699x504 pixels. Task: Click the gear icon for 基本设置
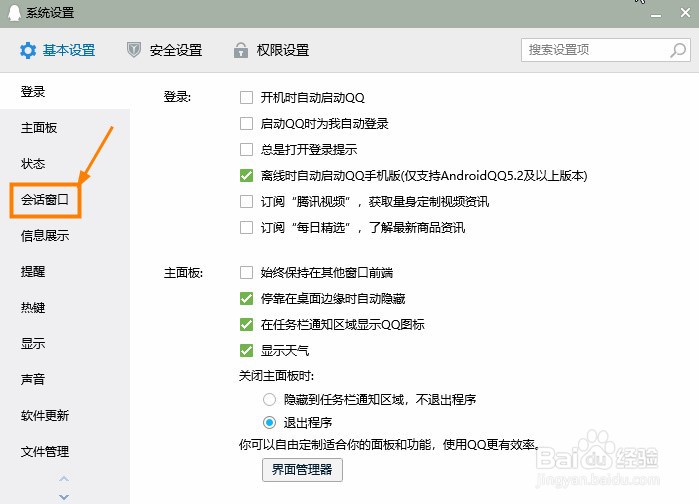[28, 50]
